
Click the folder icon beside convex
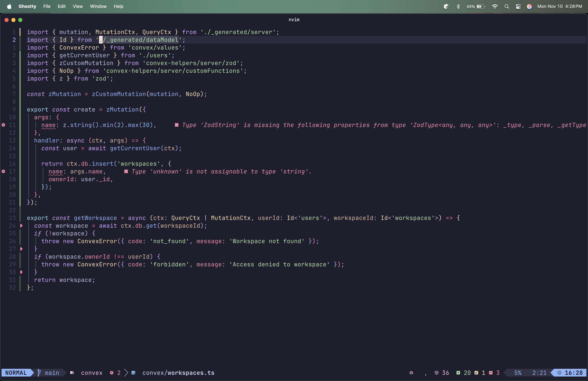click(72, 373)
